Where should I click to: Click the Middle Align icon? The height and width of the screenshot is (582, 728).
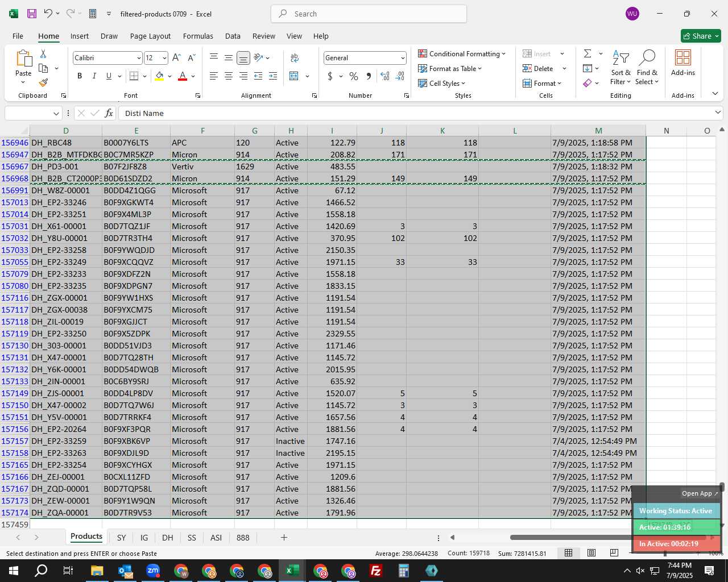point(229,57)
